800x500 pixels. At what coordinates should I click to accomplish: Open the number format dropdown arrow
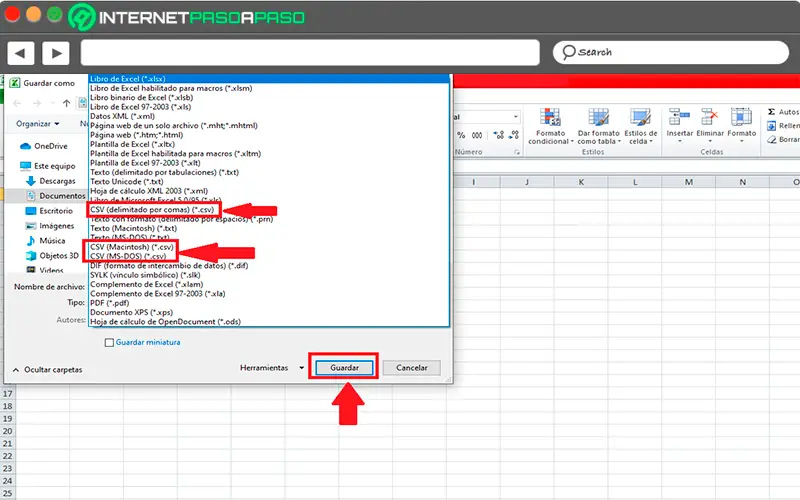coord(515,117)
